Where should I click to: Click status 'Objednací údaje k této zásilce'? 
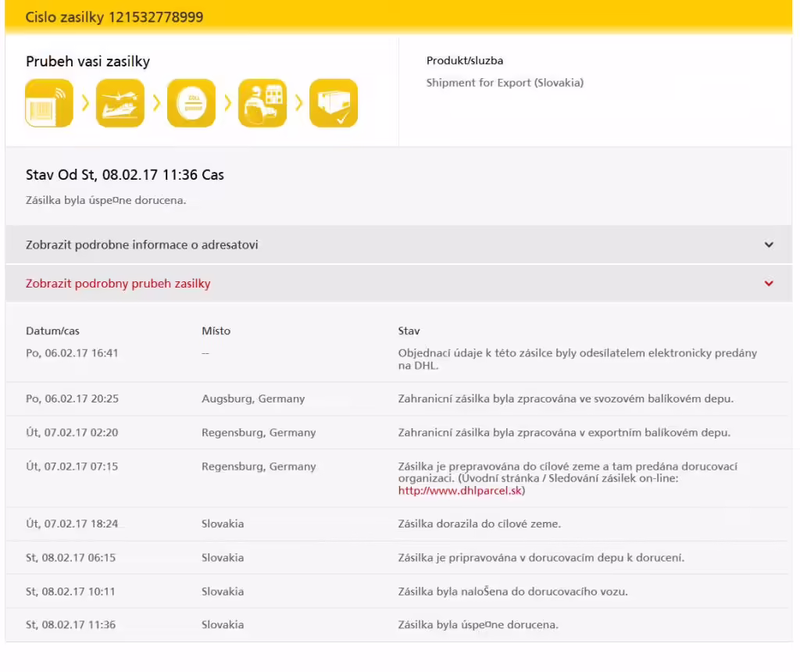pyautogui.click(x=577, y=359)
